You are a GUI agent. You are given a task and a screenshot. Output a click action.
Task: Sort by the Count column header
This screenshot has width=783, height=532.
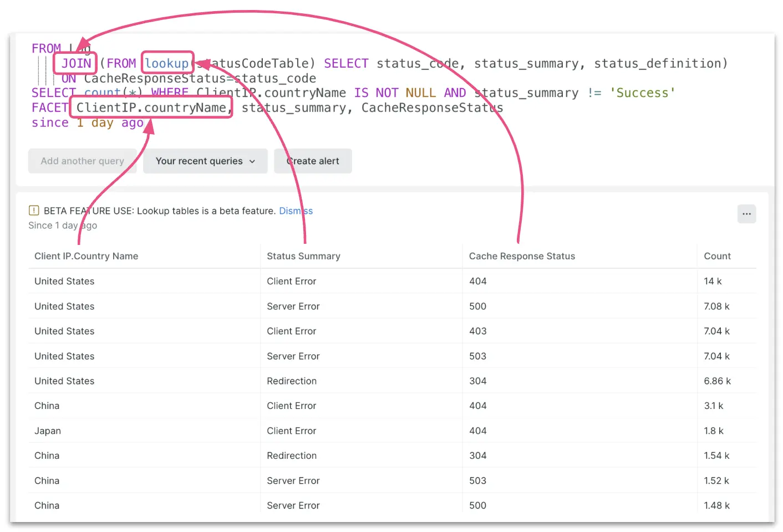click(x=717, y=256)
